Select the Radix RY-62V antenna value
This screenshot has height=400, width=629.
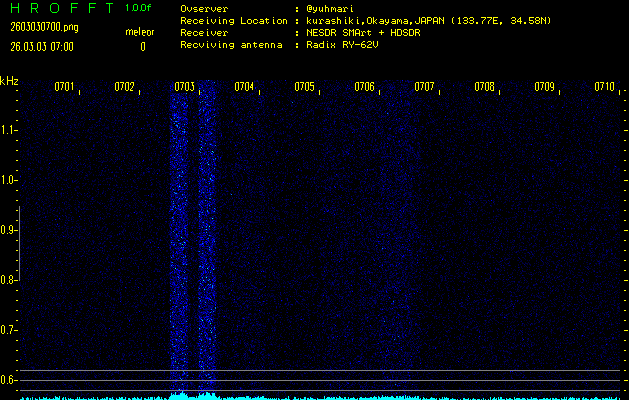coord(342,45)
